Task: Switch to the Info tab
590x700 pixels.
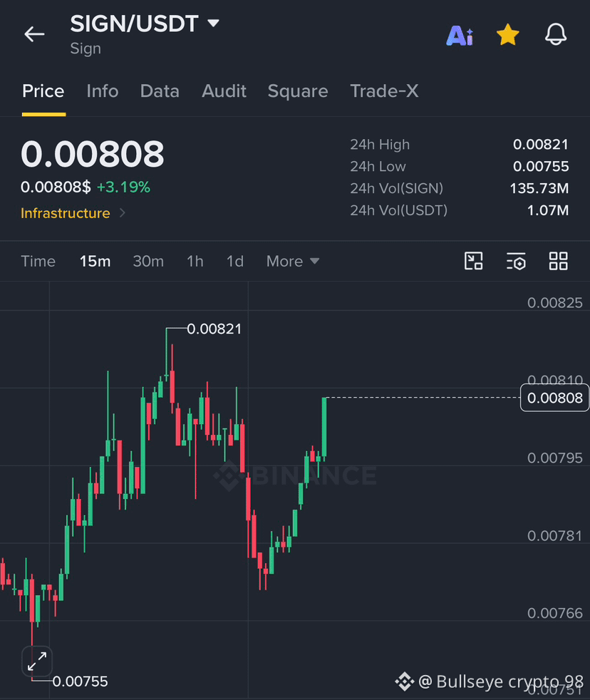Action: 102,91
